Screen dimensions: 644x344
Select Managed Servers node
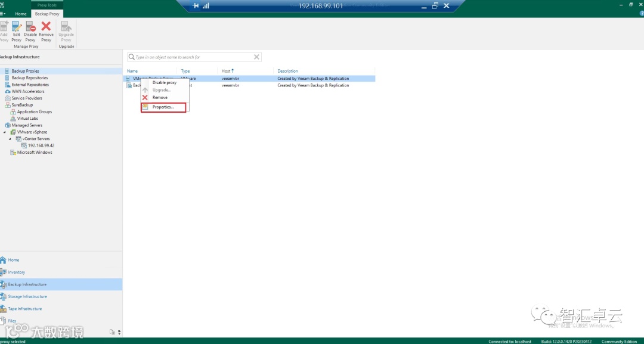point(27,125)
